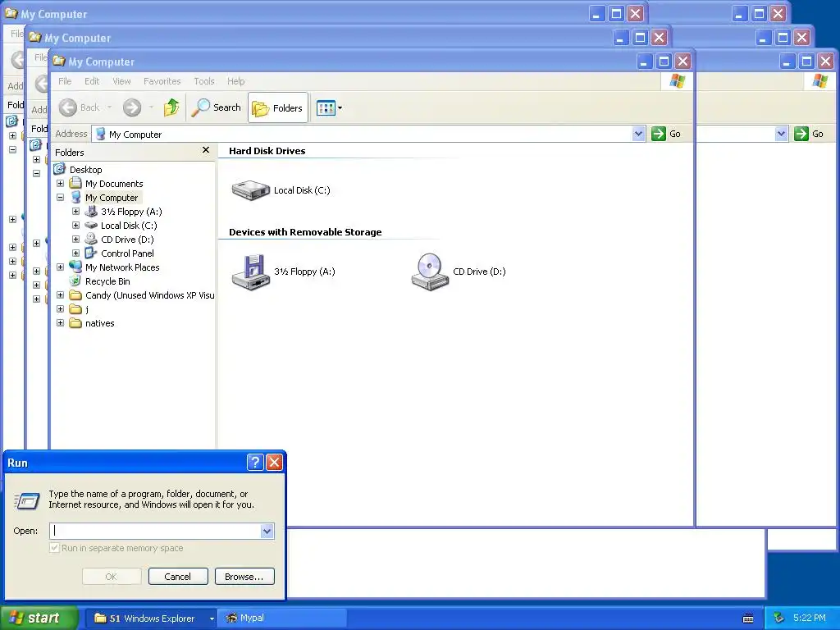Open Back history dropdown arrow
This screenshot has width=840, height=630.
click(x=109, y=107)
